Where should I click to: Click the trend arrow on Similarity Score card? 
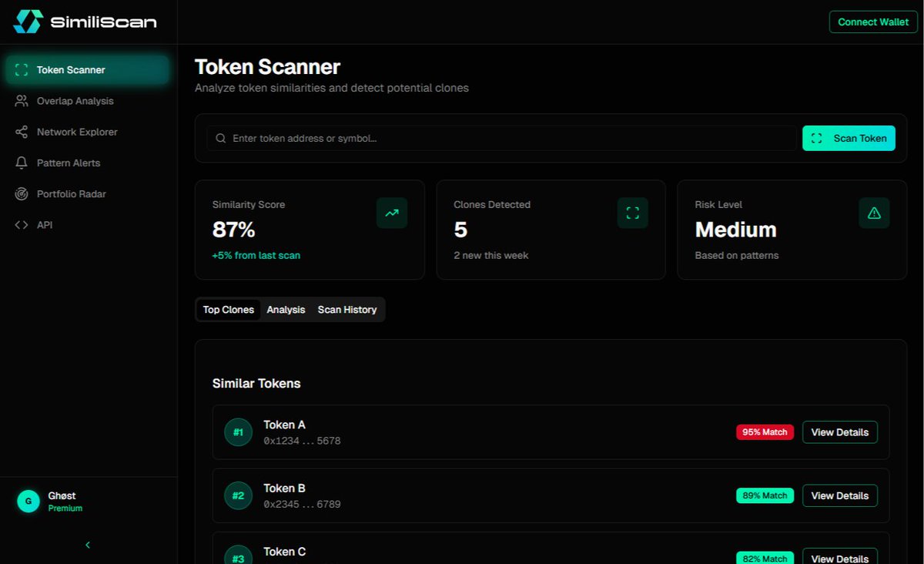click(392, 213)
